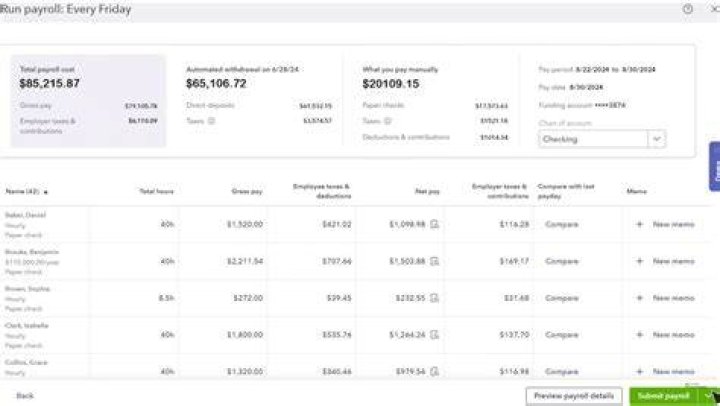This screenshot has width=720, height=406.
Task: Sort by Name column arrow
Action: tap(45, 192)
